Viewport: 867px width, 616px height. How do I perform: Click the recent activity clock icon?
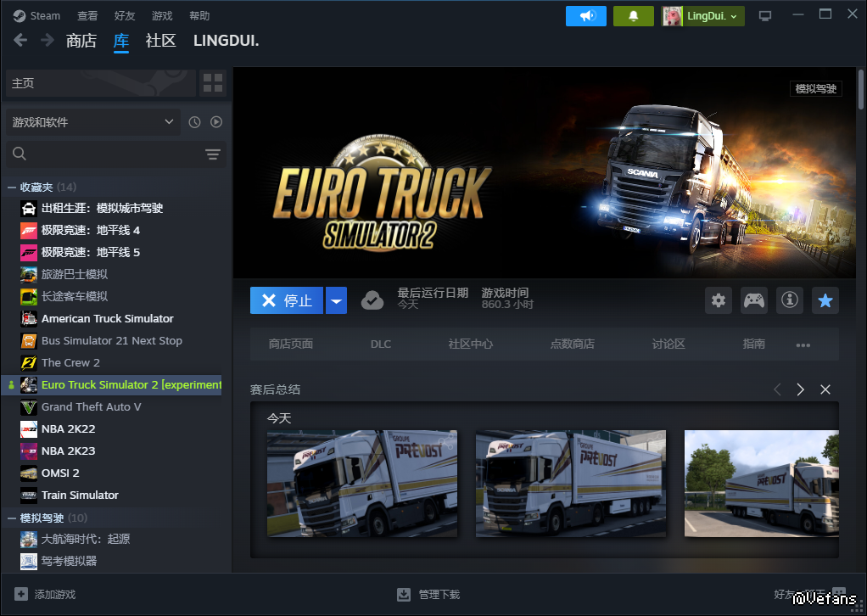pos(194,122)
